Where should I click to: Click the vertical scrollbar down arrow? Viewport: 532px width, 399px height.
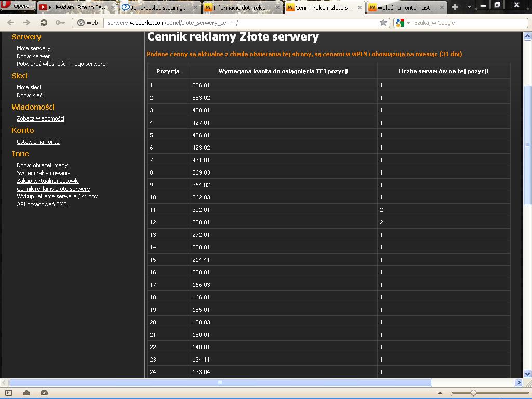coord(528,374)
